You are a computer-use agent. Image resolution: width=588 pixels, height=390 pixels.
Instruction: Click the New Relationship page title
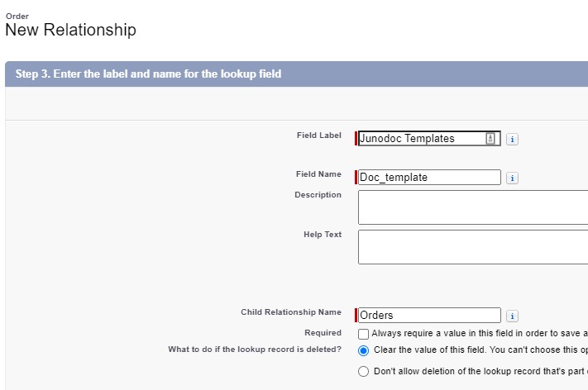pos(71,30)
